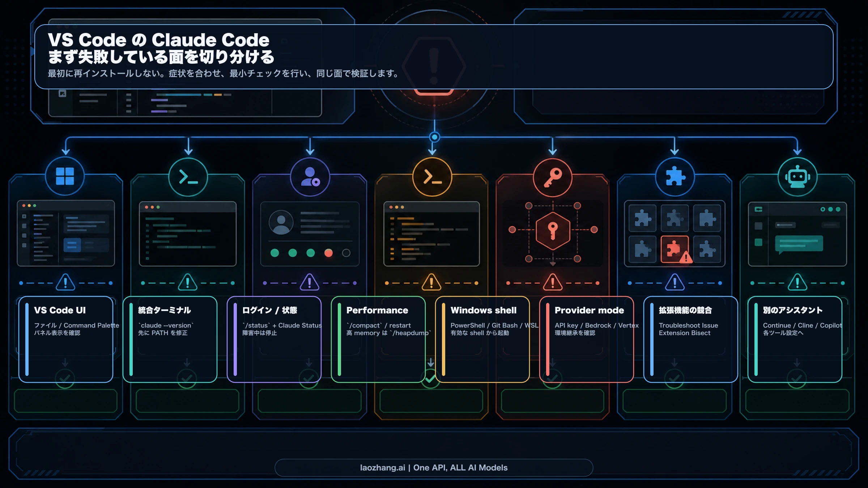Select the 別のアシスタント card
Viewport: 868px width, 488px height.
pos(795,339)
